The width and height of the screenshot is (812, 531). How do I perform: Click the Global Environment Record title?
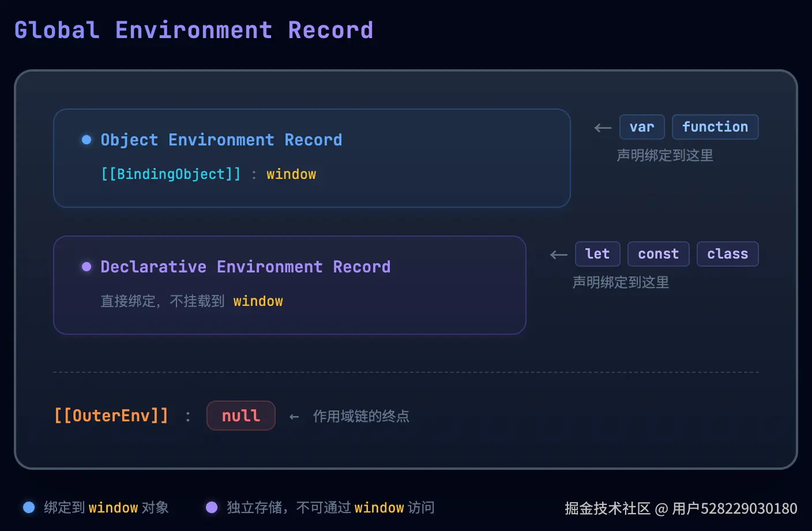click(194, 30)
